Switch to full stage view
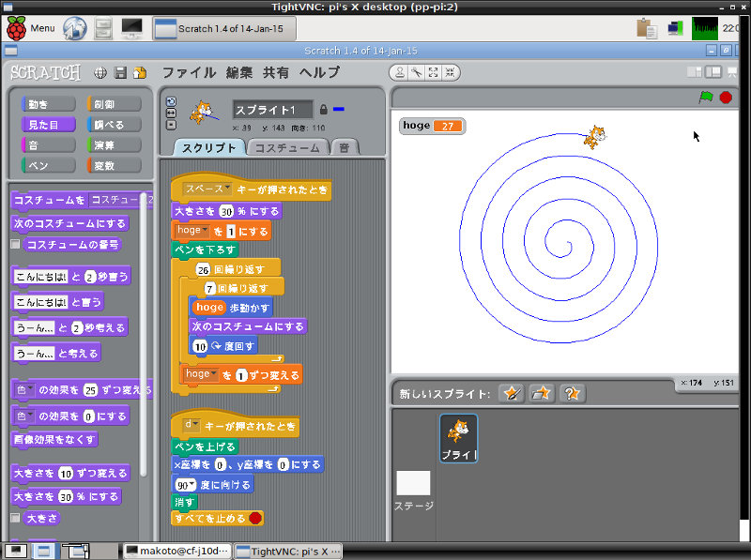 (x=713, y=72)
